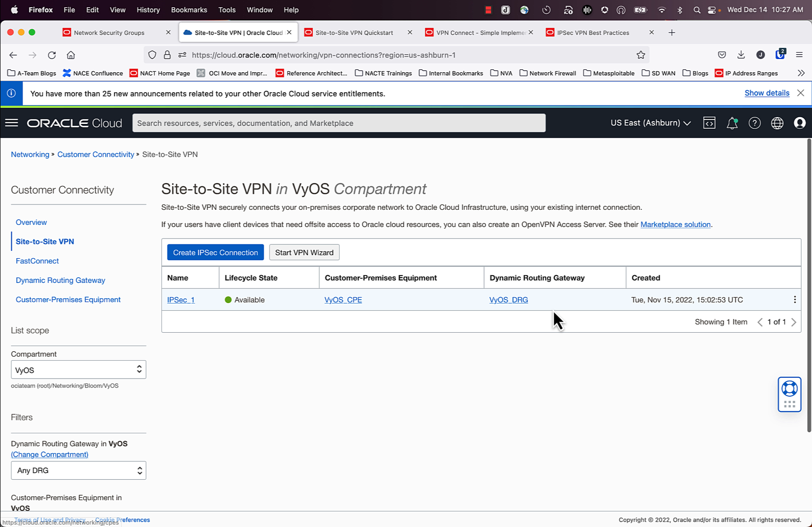
Task: Bookmark the page with the star icon
Action: point(641,55)
